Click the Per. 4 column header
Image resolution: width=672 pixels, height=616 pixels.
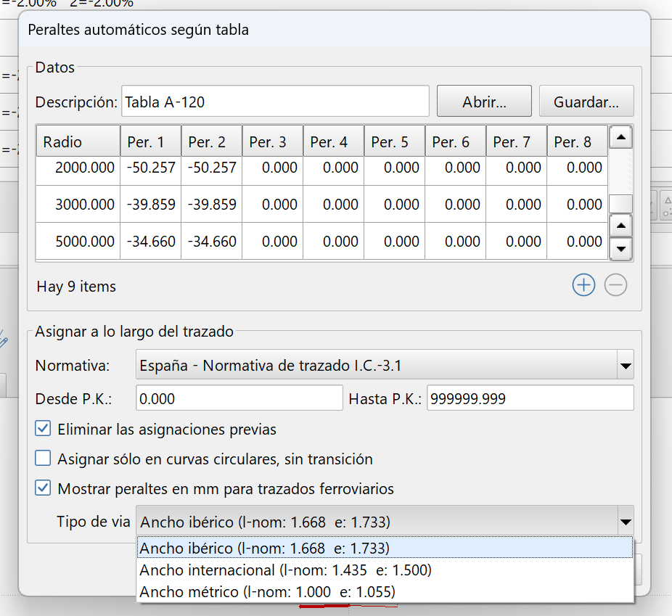333,141
